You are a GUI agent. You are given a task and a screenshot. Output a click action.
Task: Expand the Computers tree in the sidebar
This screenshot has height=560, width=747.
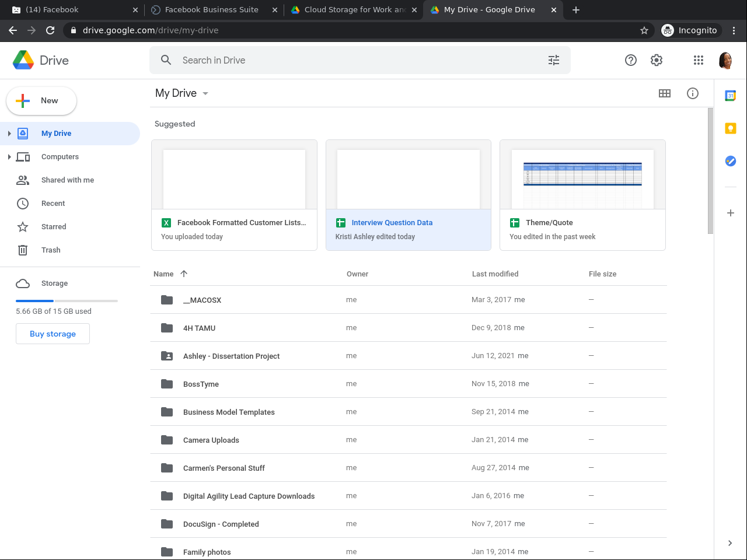point(9,157)
